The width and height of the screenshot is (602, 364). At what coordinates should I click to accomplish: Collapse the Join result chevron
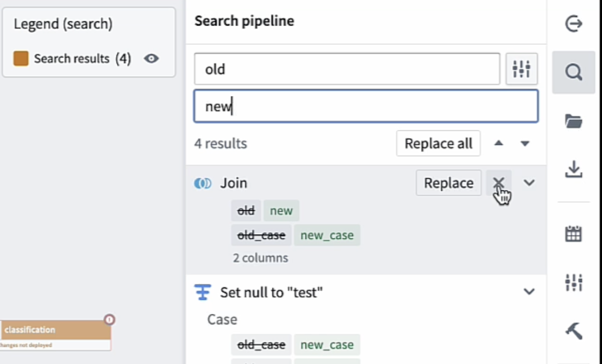point(529,183)
